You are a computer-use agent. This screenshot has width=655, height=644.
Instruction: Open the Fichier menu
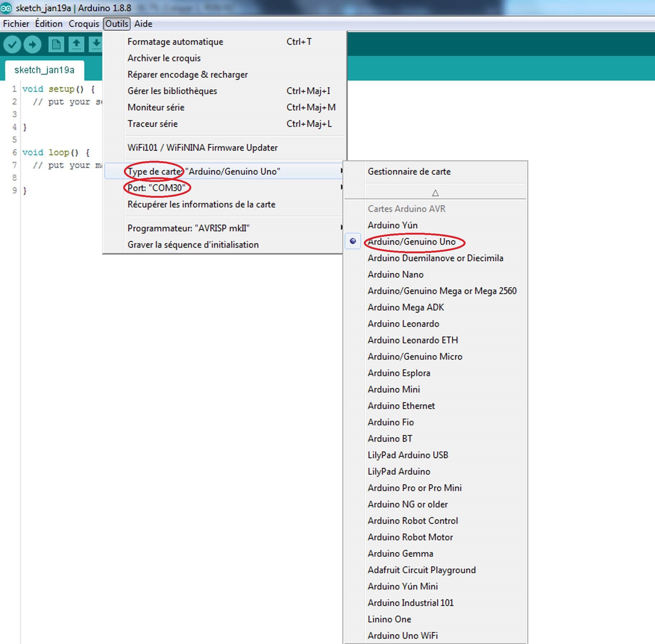click(16, 24)
